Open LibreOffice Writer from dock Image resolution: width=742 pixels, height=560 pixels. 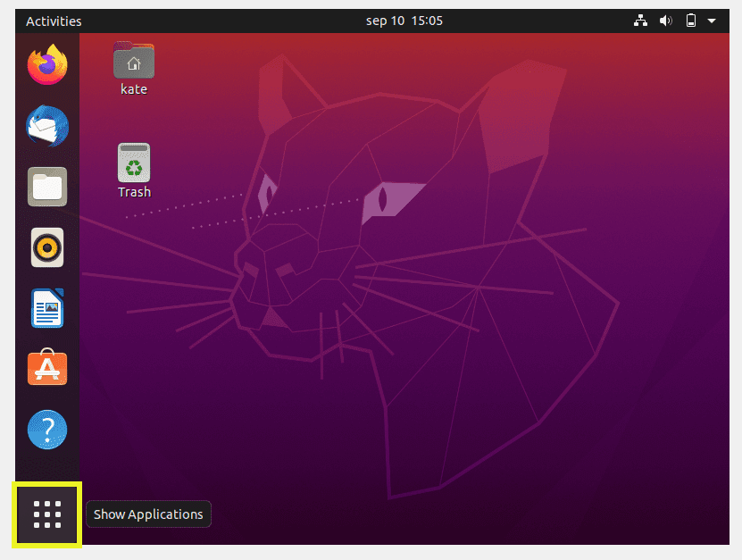47,308
